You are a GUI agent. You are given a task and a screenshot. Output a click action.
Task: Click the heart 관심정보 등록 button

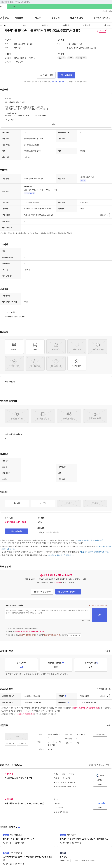pos(46,75)
